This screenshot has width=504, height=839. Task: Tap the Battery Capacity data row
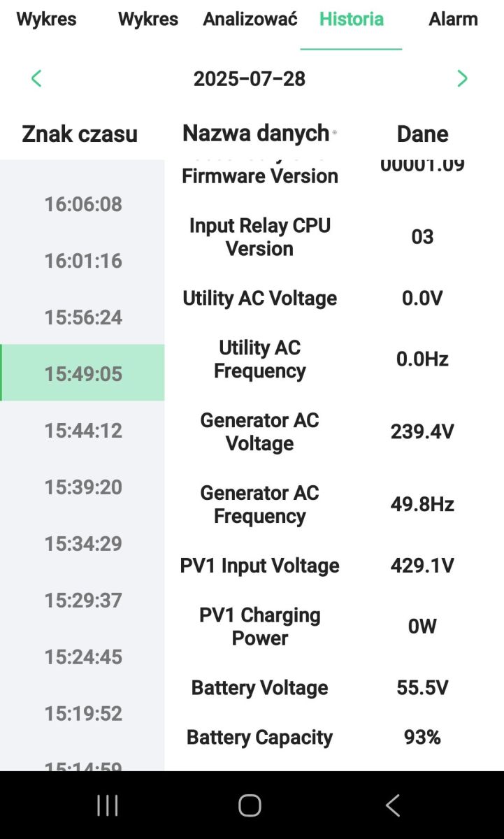334,737
